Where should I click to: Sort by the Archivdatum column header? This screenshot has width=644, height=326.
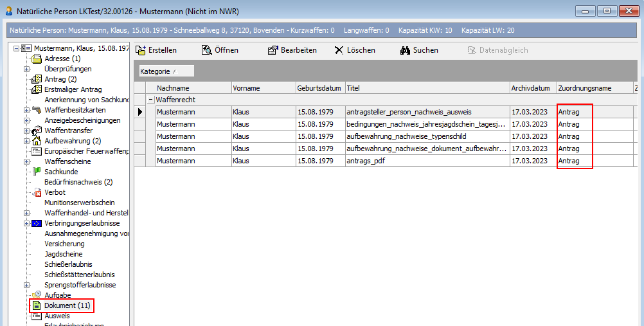coord(530,88)
